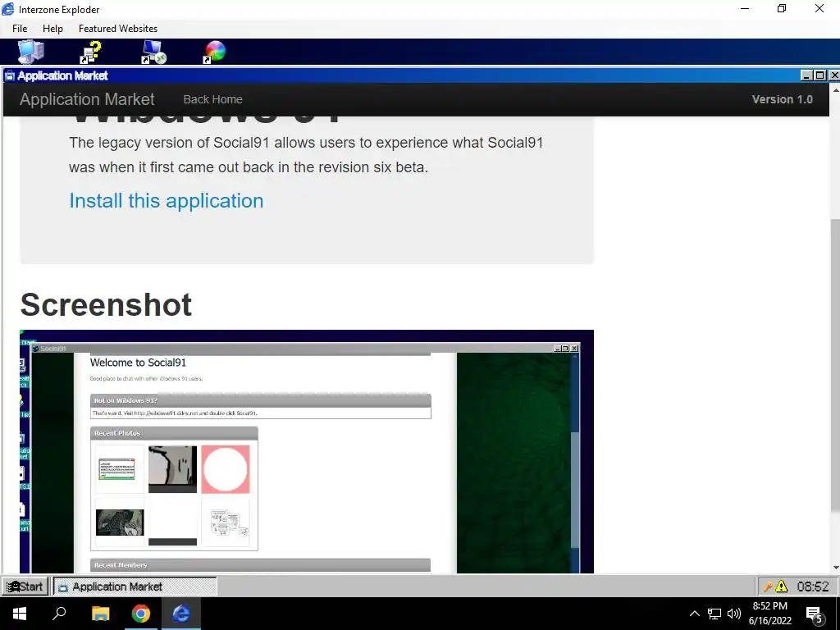This screenshot has height=630, width=840.
Task: Open the notification center icon
Action: coord(815,614)
